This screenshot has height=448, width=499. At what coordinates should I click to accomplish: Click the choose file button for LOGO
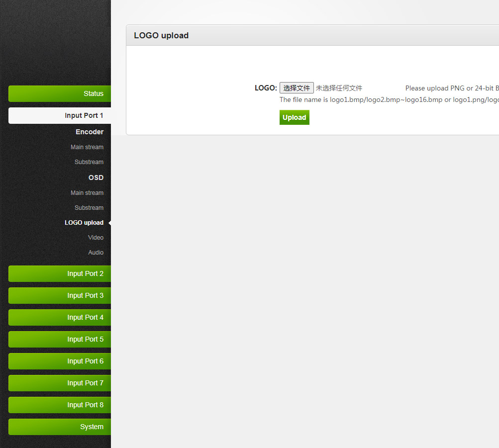click(297, 88)
